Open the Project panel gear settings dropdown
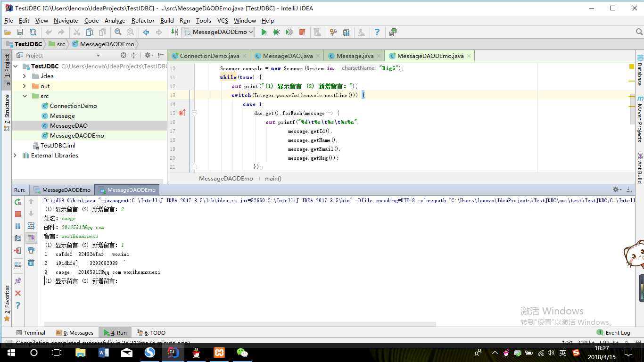This screenshot has width=644, height=362. tap(149, 55)
